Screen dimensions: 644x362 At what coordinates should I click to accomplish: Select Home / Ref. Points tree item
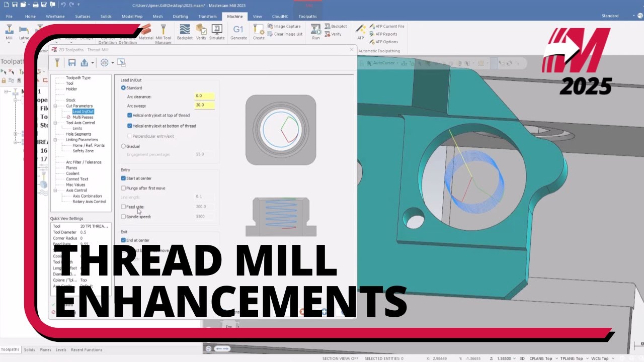click(x=89, y=145)
